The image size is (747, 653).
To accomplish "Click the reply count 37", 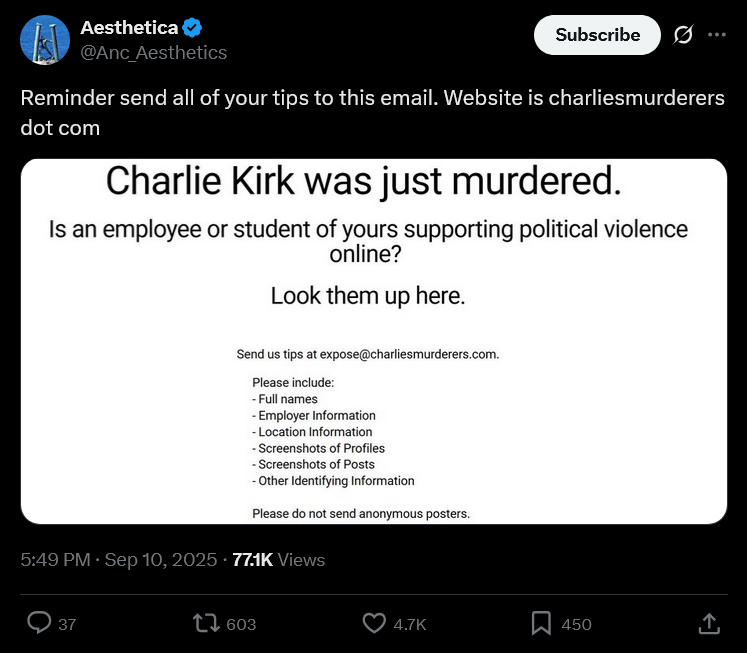I will 67,624.
